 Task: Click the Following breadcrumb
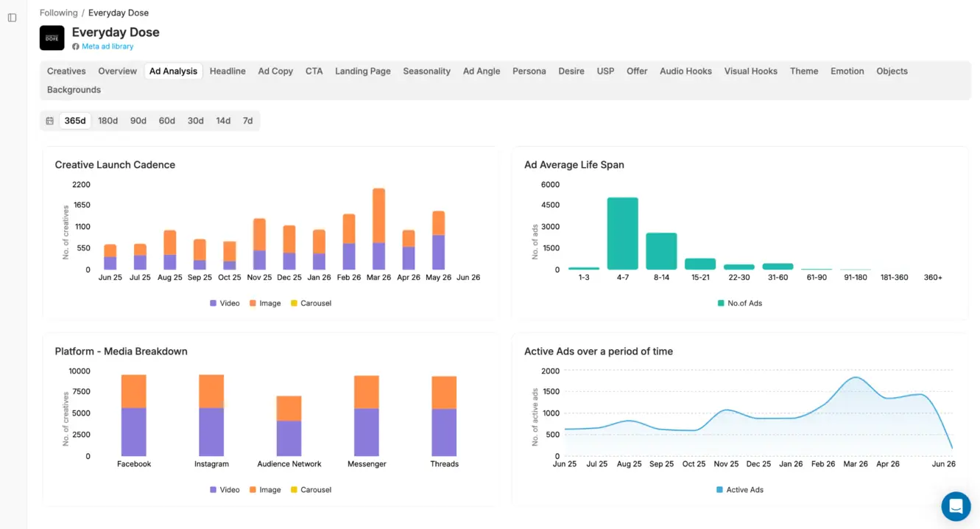point(58,13)
